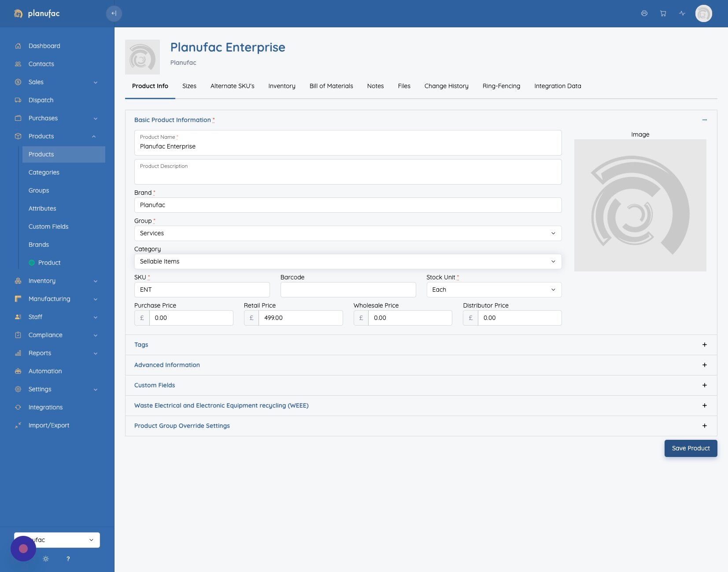Click the Retail Price field

point(300,318)
